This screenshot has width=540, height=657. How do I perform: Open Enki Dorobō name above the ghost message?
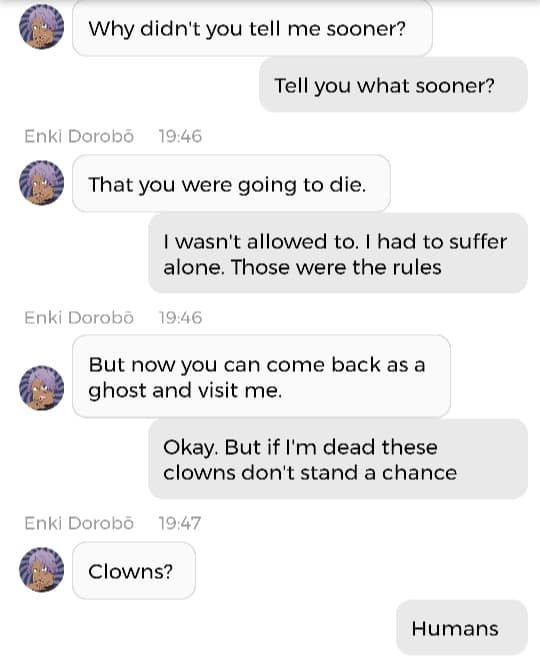(x=79, y=318)
